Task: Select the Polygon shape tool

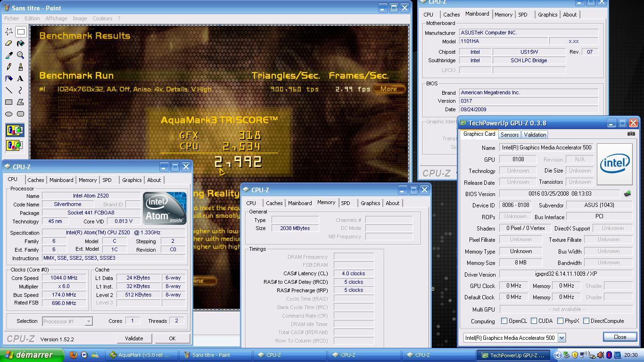Action: [21, 102]
